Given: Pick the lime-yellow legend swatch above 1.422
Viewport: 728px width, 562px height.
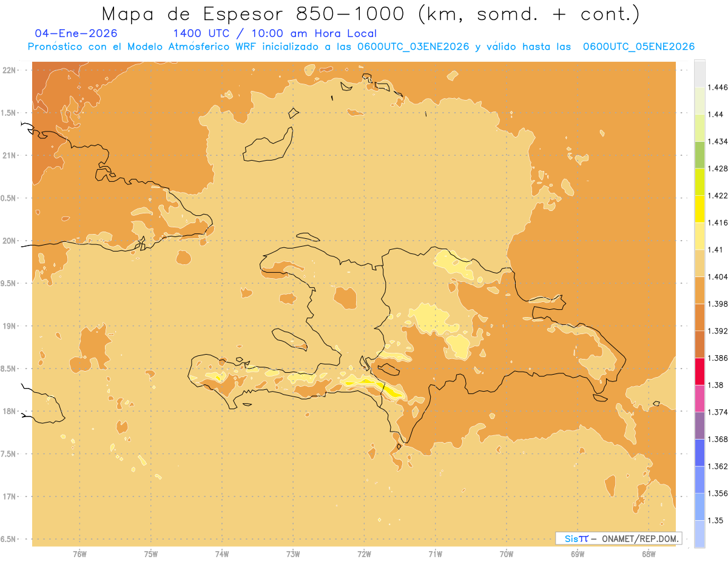Looking at the screenshot, I should click(699, 182).
